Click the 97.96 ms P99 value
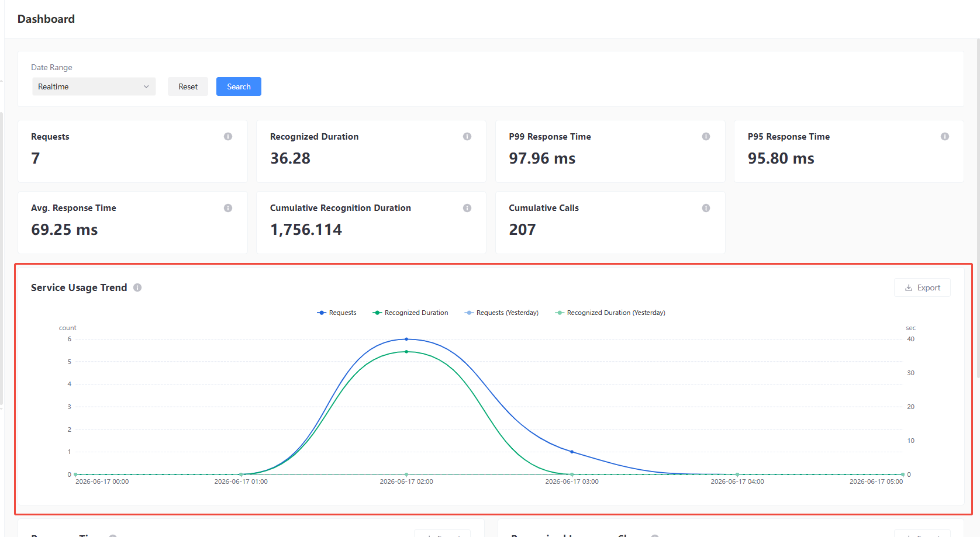The height and width of the screenshot is (537, 980). coord(542,158)
